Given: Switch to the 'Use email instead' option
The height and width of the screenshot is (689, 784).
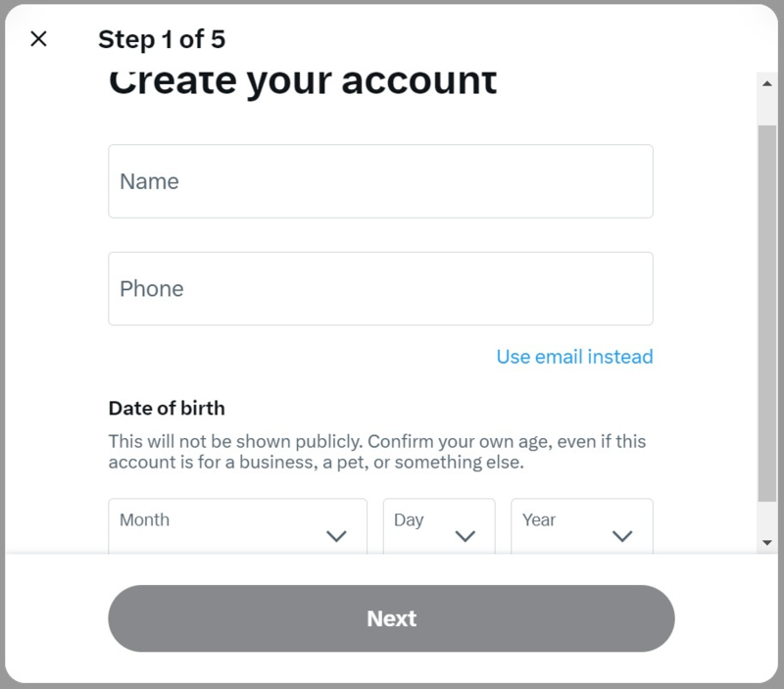Looking at the screenshot, I should click(574, 357).
